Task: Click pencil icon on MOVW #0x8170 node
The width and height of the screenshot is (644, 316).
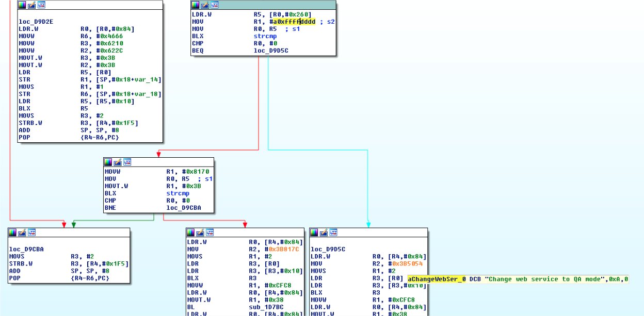Action: 118,162
